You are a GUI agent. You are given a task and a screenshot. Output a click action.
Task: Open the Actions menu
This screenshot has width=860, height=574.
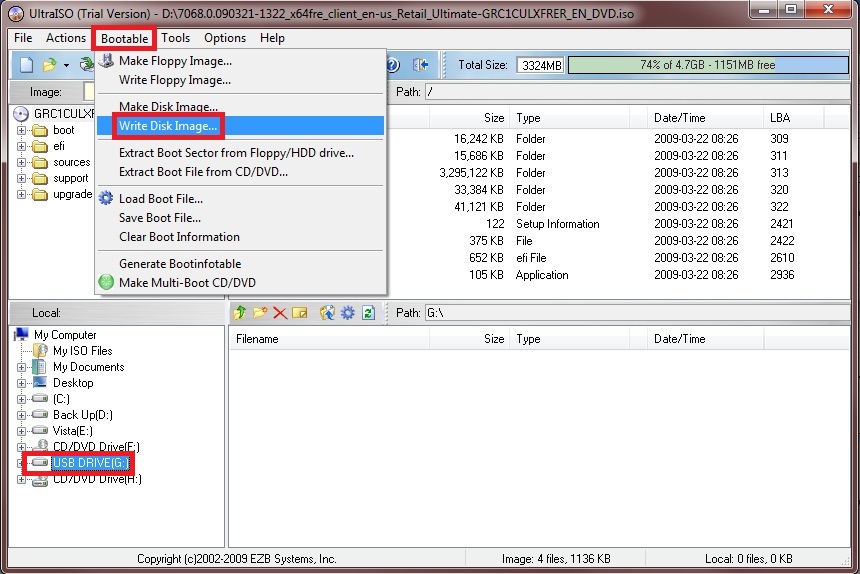tap(66, 38)
